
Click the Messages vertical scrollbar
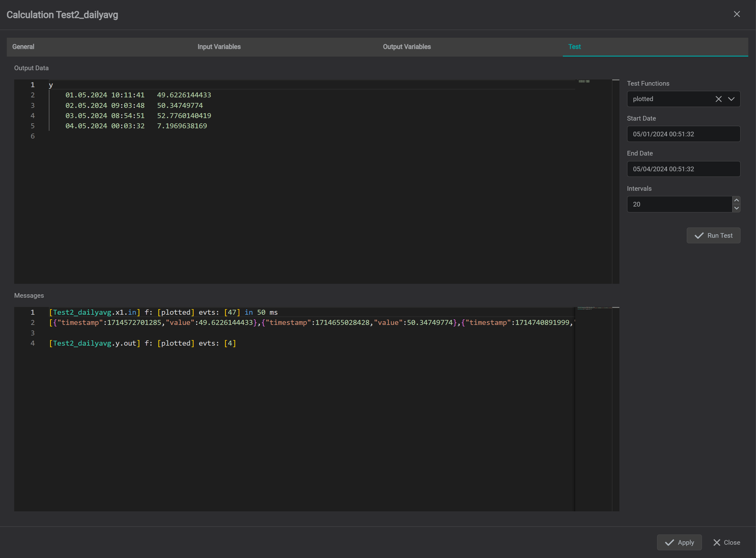point(616,409)
